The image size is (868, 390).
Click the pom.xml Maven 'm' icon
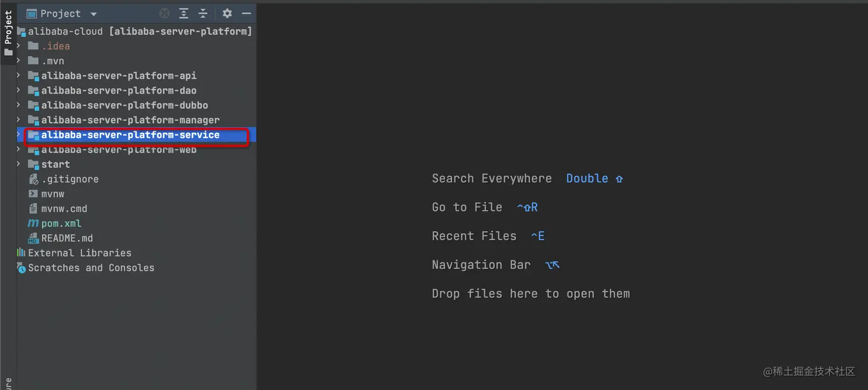coord(33,223)
